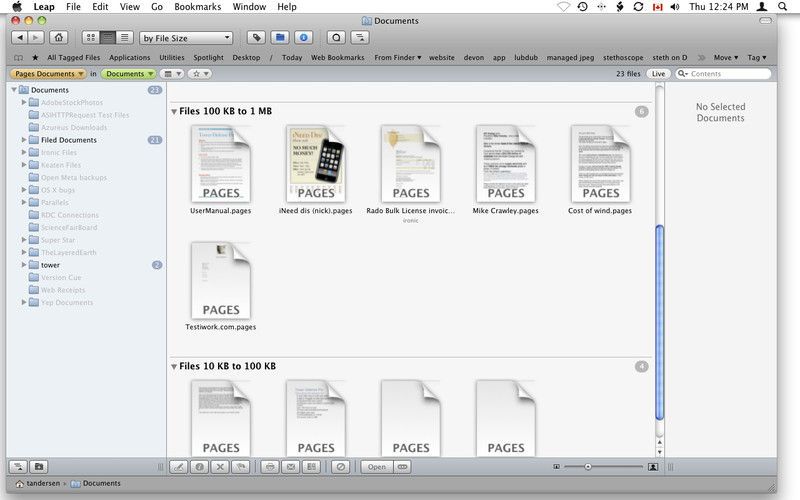The image size is (800, 500).
Task: Click the circle-slash icon in bottom toolbar
Action: click(x=341, y=466)
